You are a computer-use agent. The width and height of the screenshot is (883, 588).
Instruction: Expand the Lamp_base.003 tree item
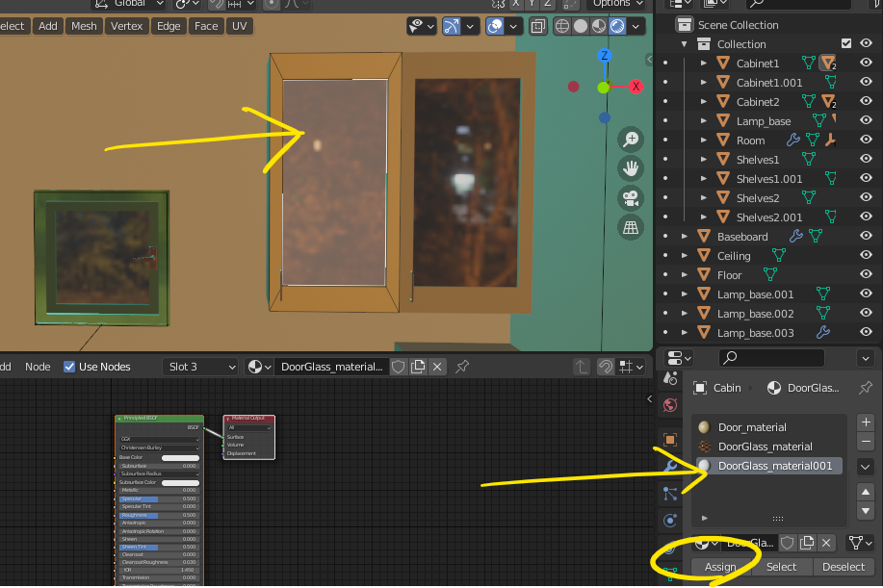pyautogui.click(x=685, y=333)
